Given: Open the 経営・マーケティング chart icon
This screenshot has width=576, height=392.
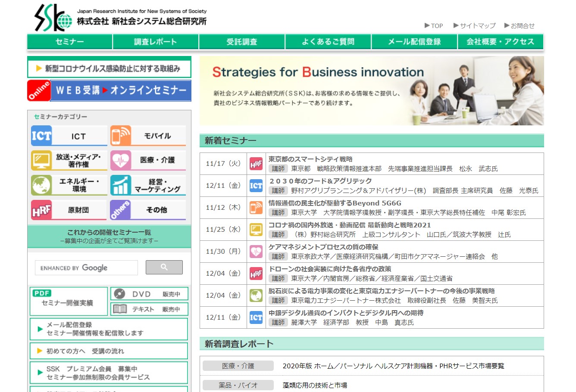Looking at the screenshot, I should tap(121, 185).
